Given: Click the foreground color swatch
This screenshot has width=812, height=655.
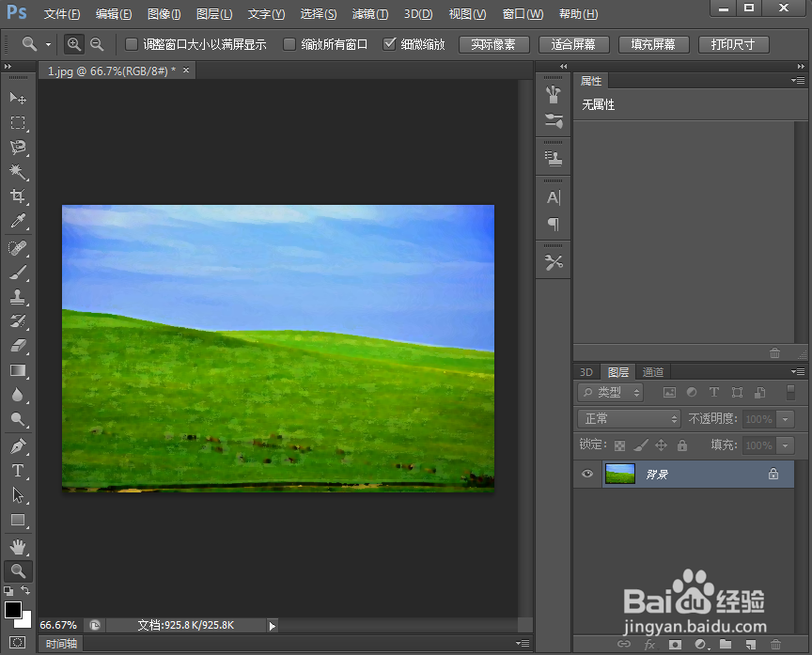Looking at the screenshot, I should [13, 610].
